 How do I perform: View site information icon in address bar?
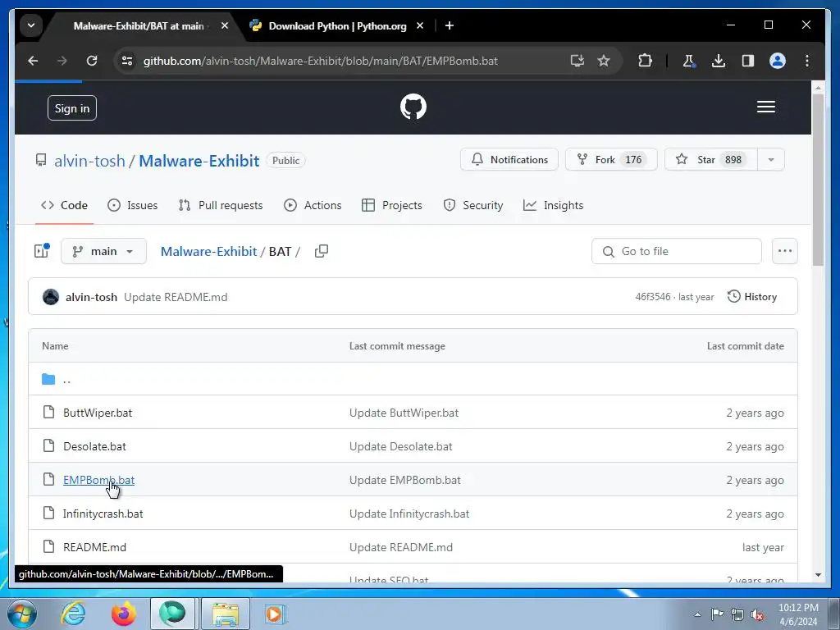(x=127, y=61)
